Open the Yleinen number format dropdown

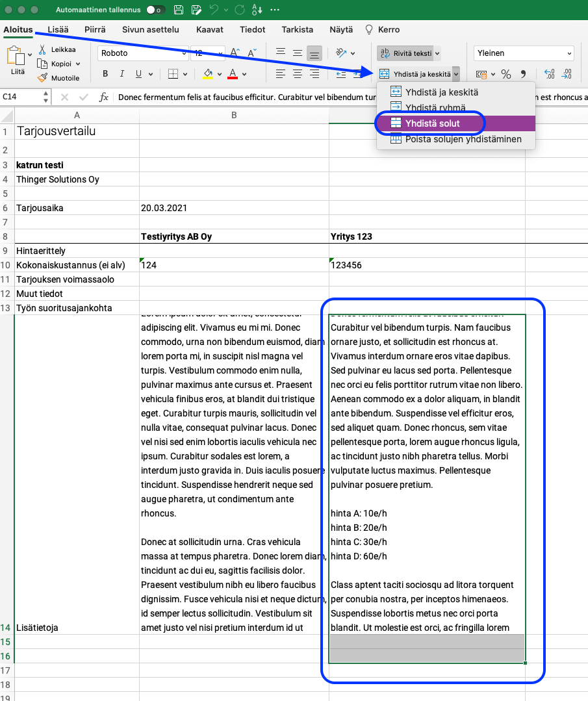[x=569, y=53]
